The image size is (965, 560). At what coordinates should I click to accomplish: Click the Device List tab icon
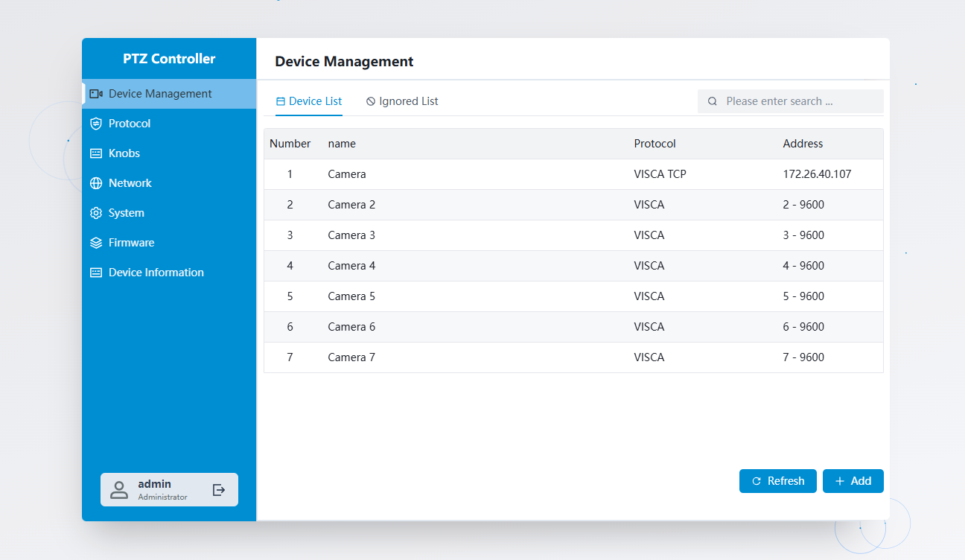coord(281,101)
